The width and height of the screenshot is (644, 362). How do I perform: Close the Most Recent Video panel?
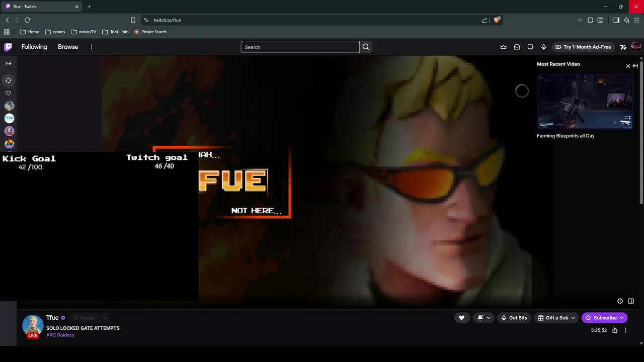pos(628,66)
